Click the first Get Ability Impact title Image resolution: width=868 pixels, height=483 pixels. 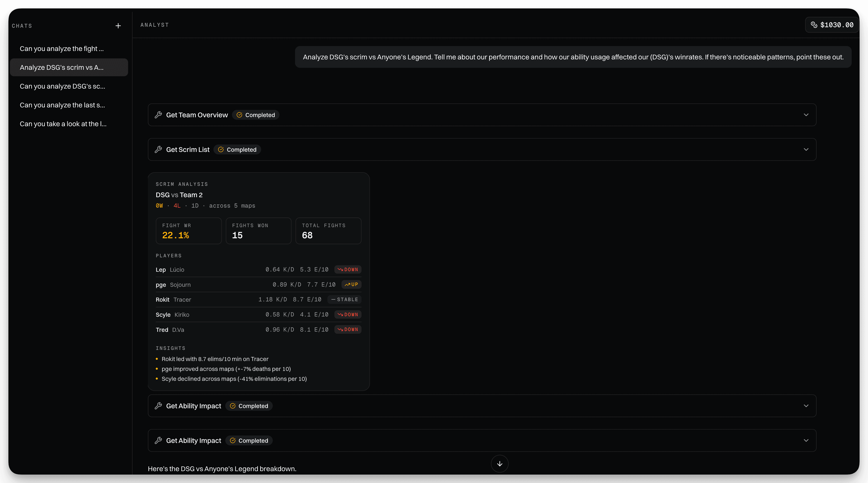[193, 406]
